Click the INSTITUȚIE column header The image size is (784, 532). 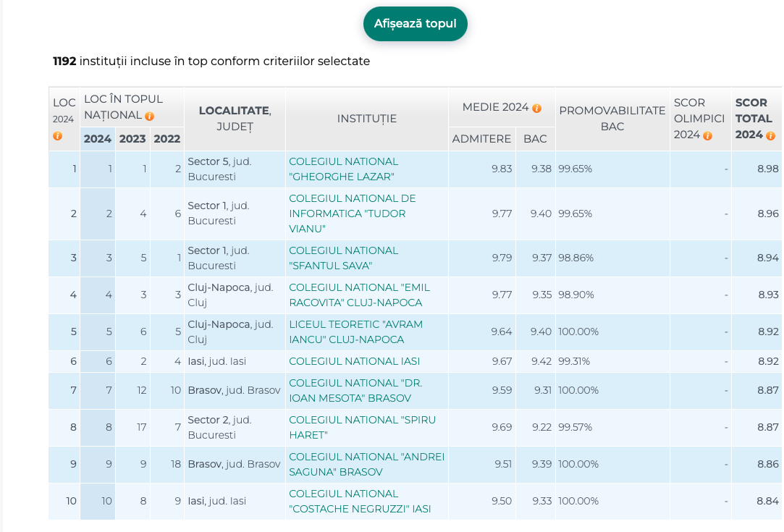pos(367,119)
